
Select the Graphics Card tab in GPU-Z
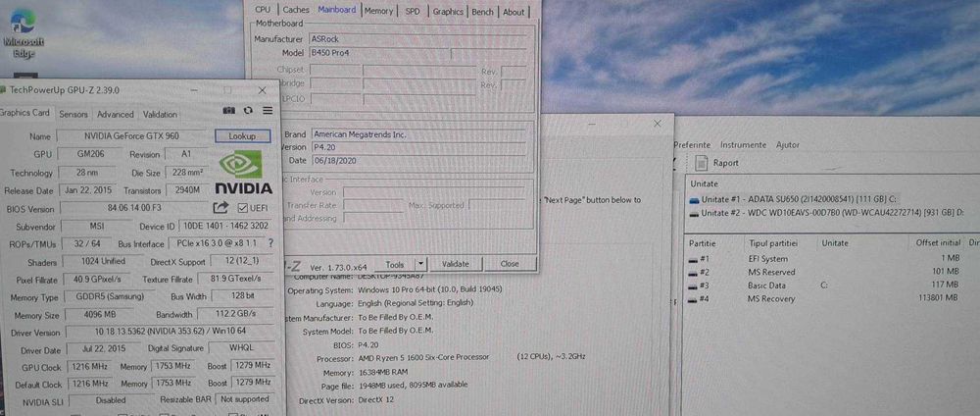[25, 113]
